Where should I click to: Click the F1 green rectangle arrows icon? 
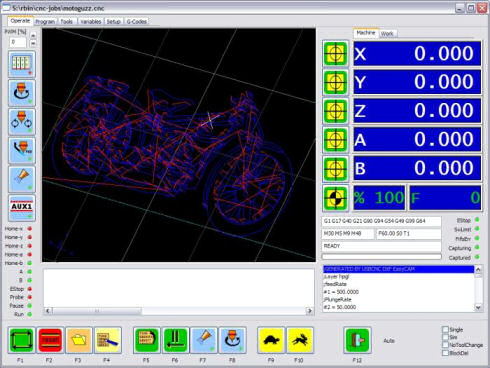point(21,340)
